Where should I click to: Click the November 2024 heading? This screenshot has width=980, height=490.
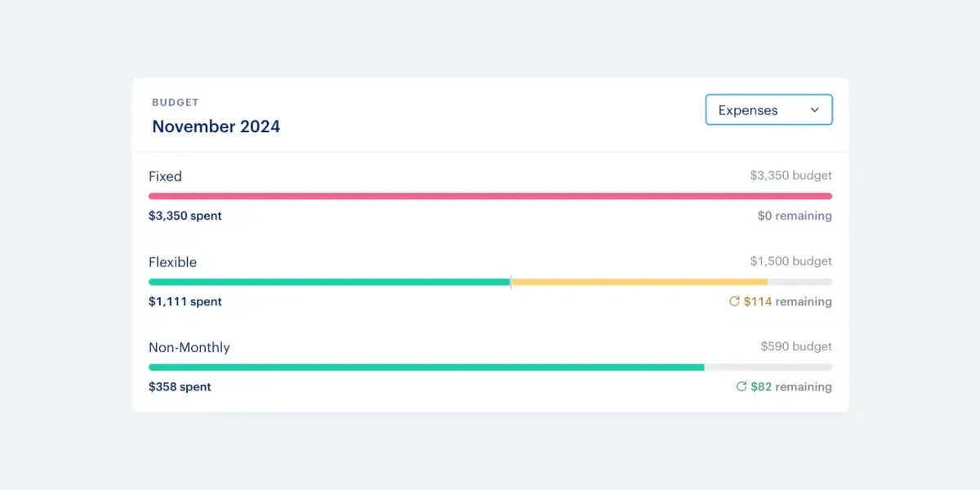[216, 127]
